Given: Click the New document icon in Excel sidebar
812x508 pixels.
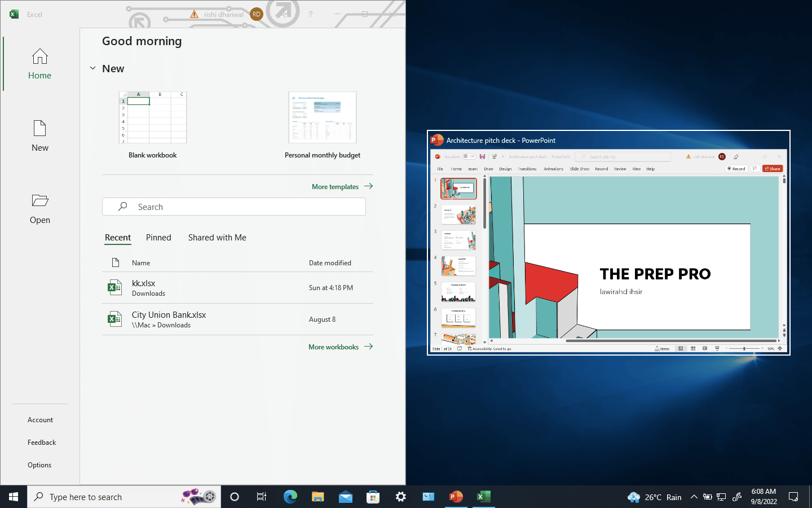Looking at the screenshot, I should (39, 129).
